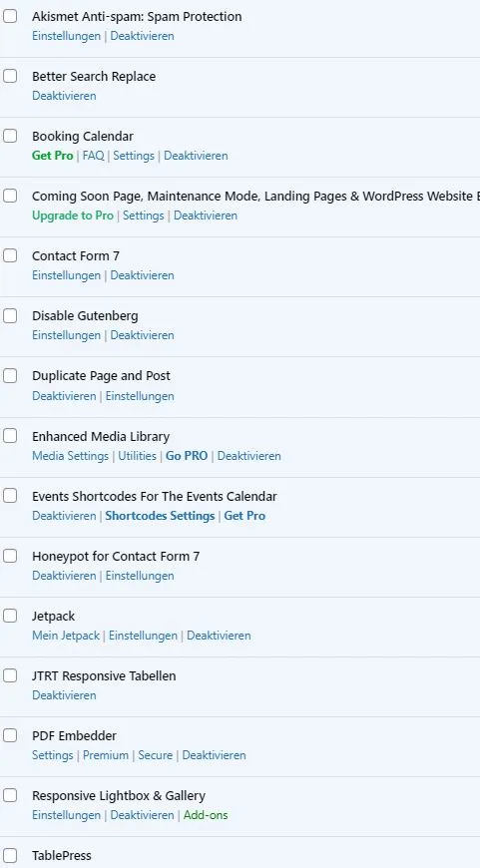Open Add-ons for Responsive Lightbox & Gallery
480x868 pixels.
(206, 815)
